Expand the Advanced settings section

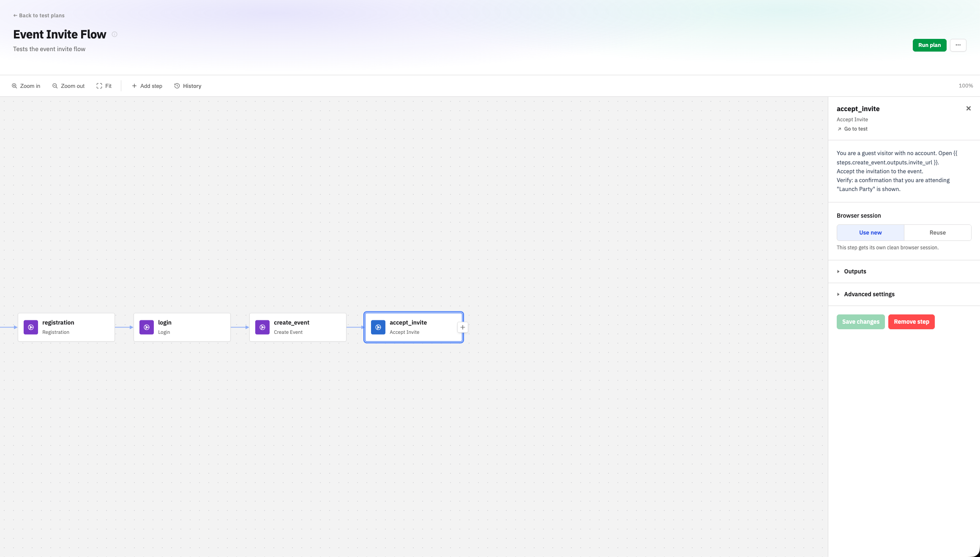click(904, 294)
